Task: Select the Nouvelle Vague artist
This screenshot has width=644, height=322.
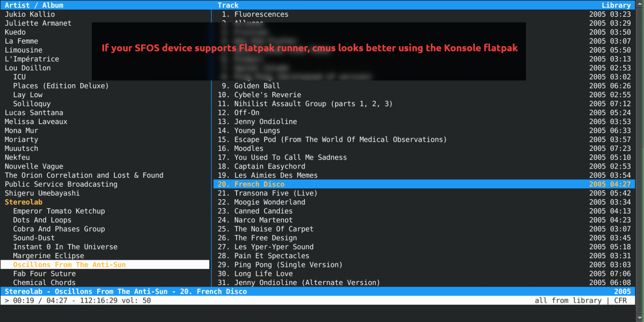Action: [x=34, y=166]
